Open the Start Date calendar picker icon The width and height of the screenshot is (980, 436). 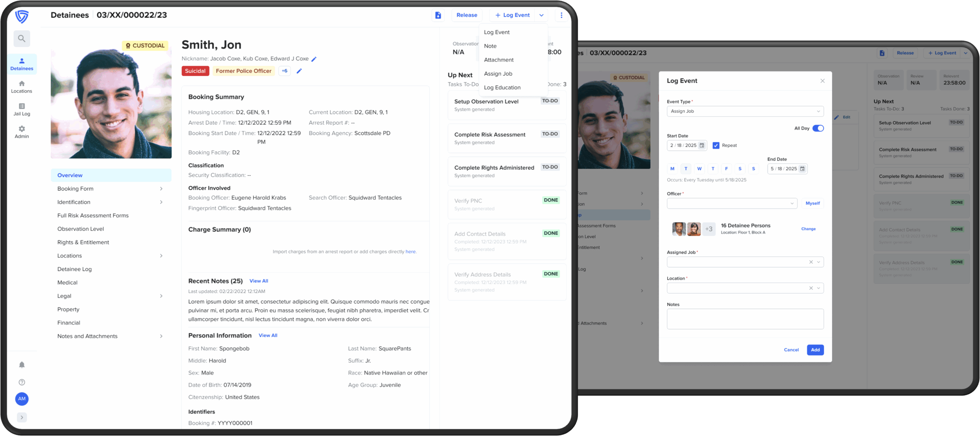tap(702, 146)
